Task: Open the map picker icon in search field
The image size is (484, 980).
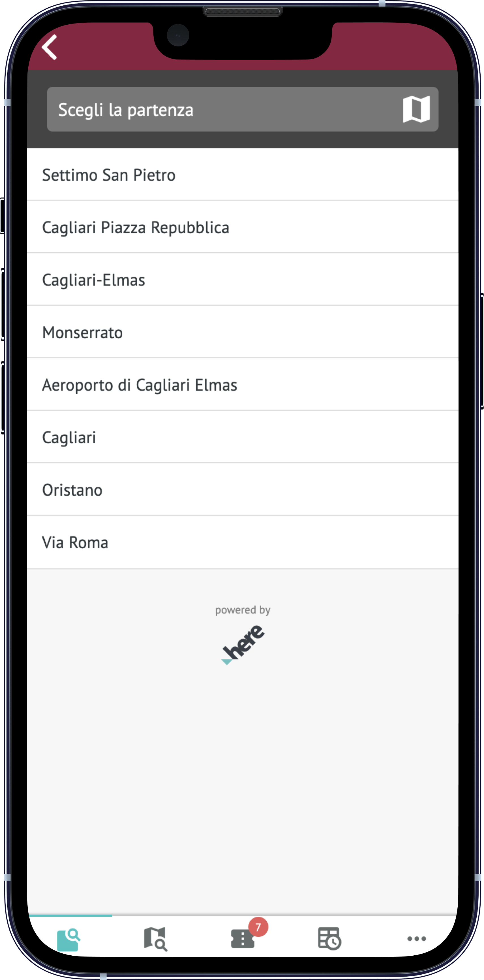Action: (x=416, y=109)
